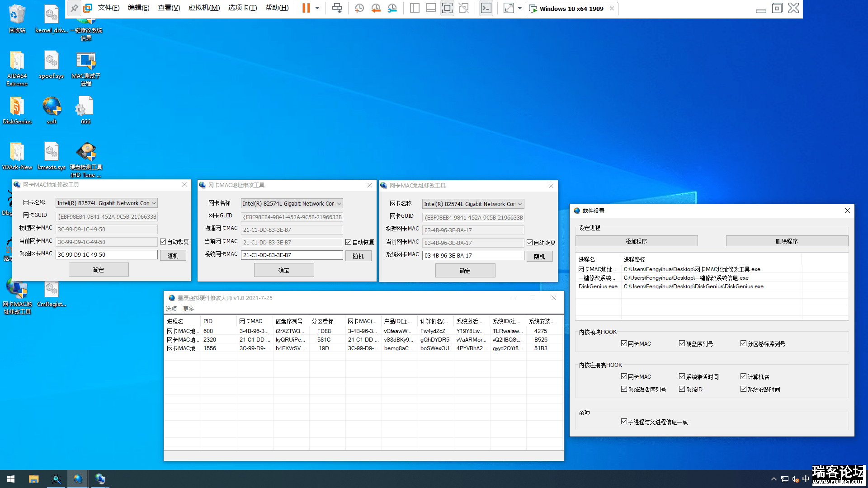Toggle 子进程与父进程信息一致 checkbox

(624, 422)
